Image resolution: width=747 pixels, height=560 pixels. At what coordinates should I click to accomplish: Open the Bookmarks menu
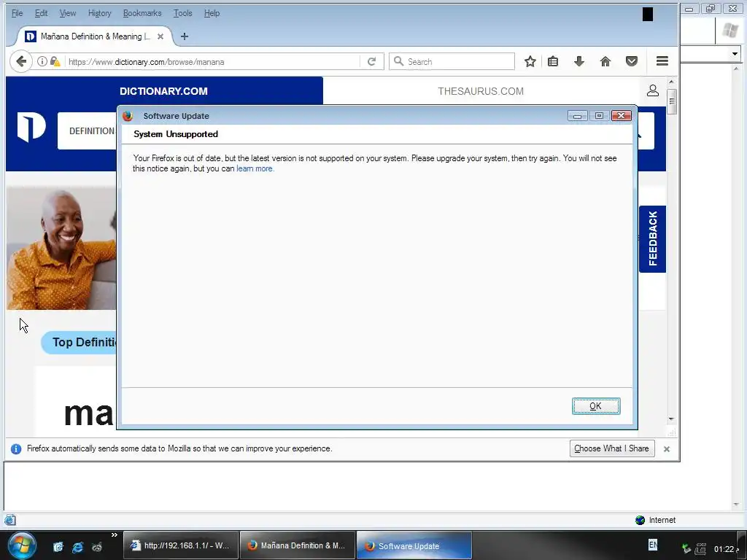142,13
